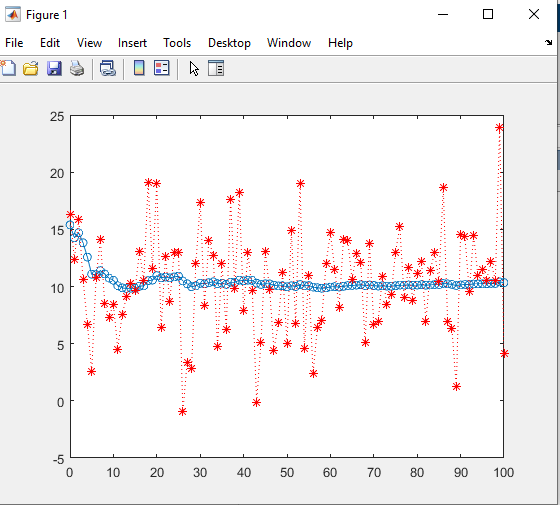The height and width of the screenshot is (505, 560).
Task: Click the x-axis label 50
Action: (x=287, y=473)
